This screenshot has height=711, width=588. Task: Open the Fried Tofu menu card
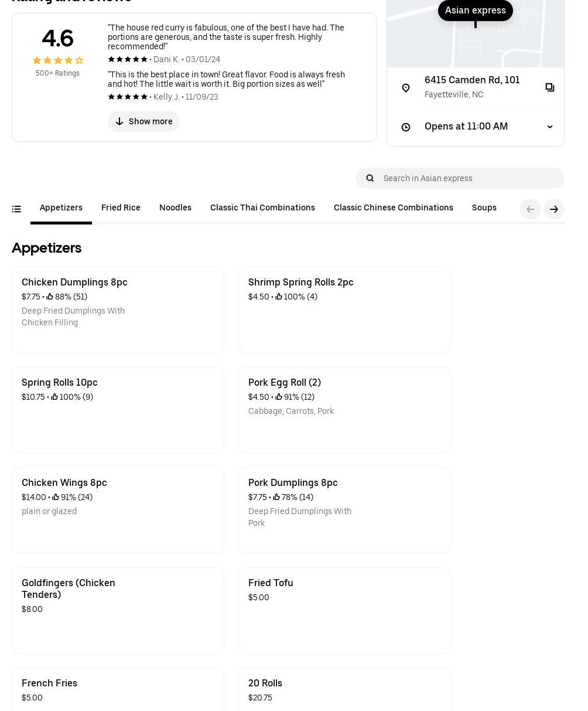click(x=344, y=610)
